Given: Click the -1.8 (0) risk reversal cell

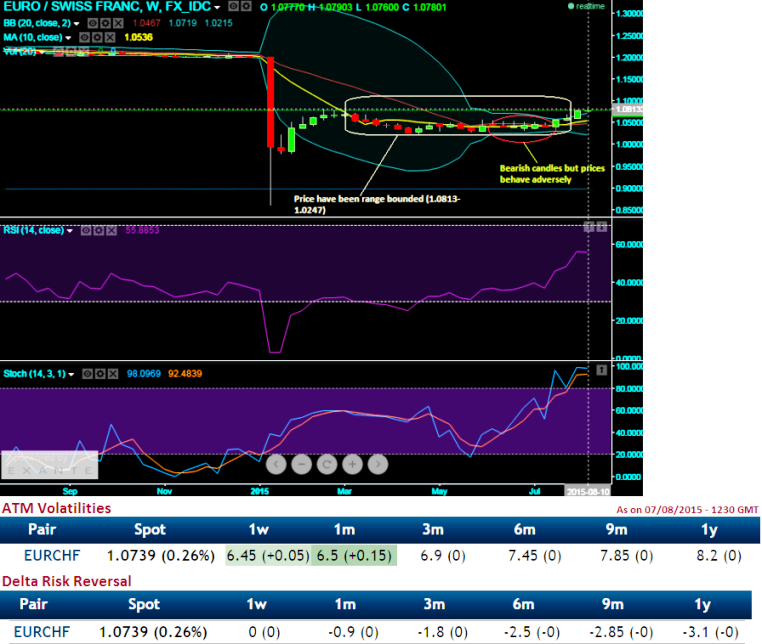Looking at the screenshot, I should (442, 632).
